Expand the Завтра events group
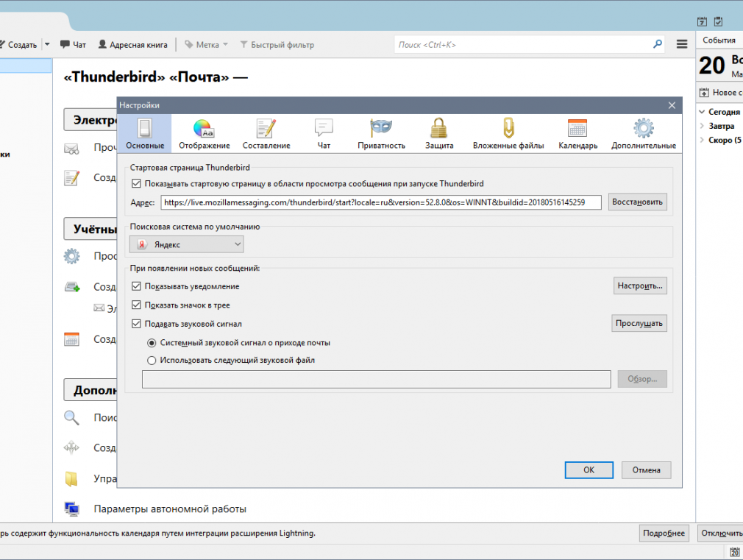The height and width of the screenshot is (560, 743). tap(703, 126)
